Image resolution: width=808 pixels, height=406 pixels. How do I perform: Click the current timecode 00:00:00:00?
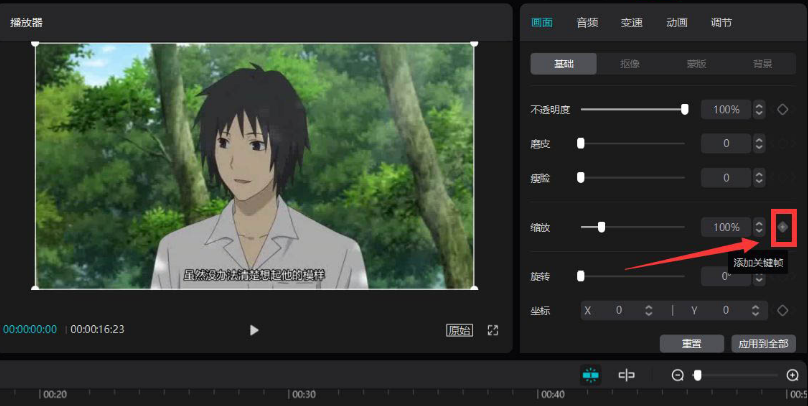[x=30, y=329]
